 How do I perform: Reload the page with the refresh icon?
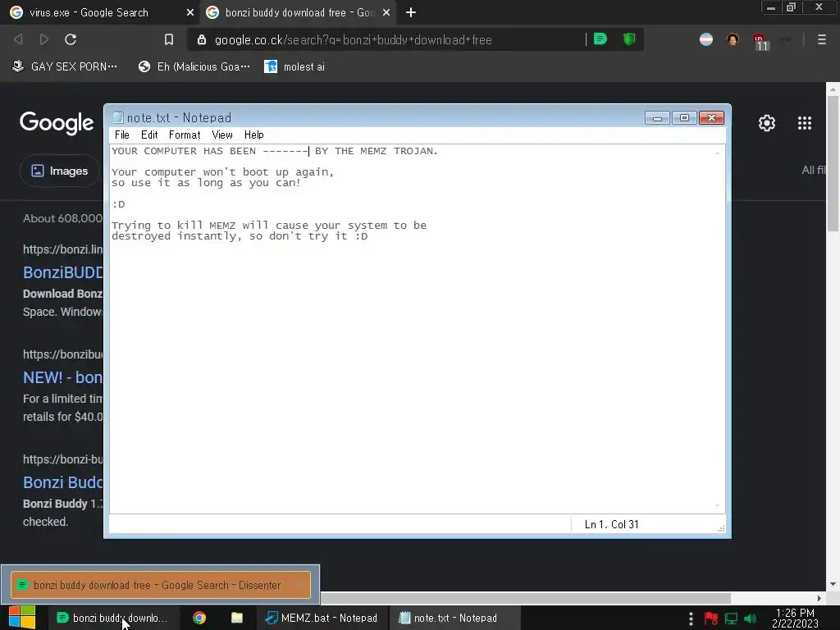pos(71,39)
